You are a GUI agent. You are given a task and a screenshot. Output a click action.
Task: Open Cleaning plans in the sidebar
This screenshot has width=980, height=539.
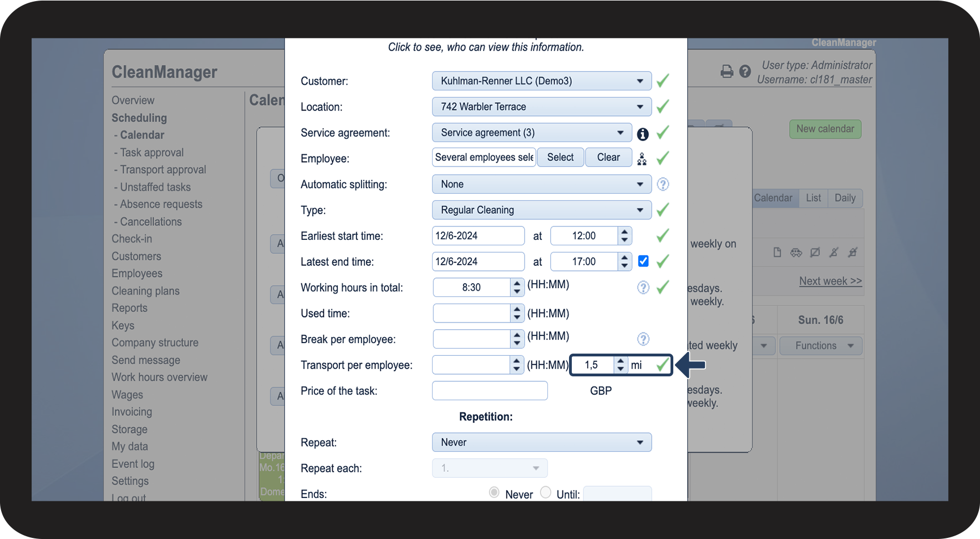pyautogui.click(x=145, y=291)
